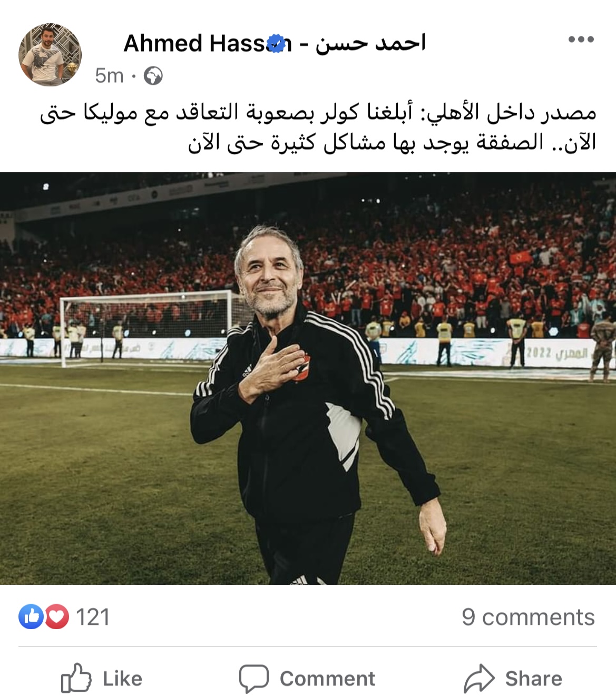Open the coach photo in full view
Viewport: 616px width, 697px height.
click(308, 378)
